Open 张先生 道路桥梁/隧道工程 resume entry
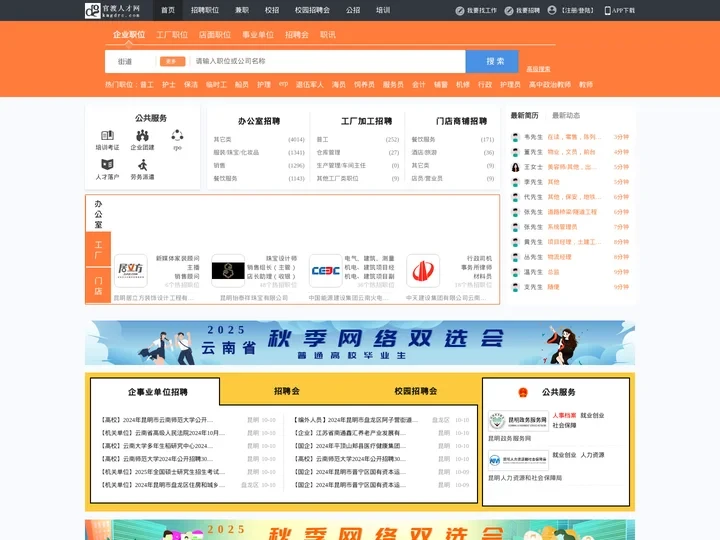This screenshot has height=540, width=720. pyautogui.click(x=569, y=212)
